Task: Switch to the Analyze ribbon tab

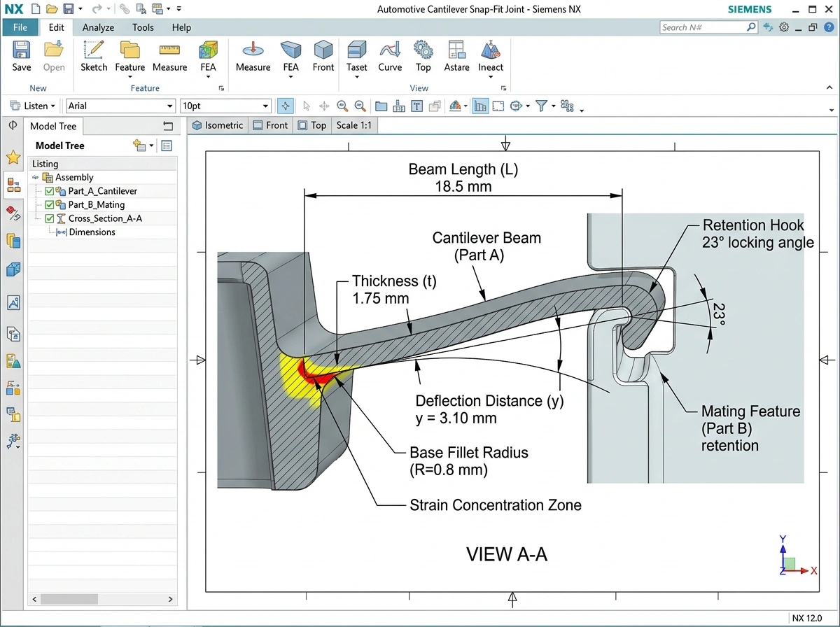Action: (x=98, y=27)
